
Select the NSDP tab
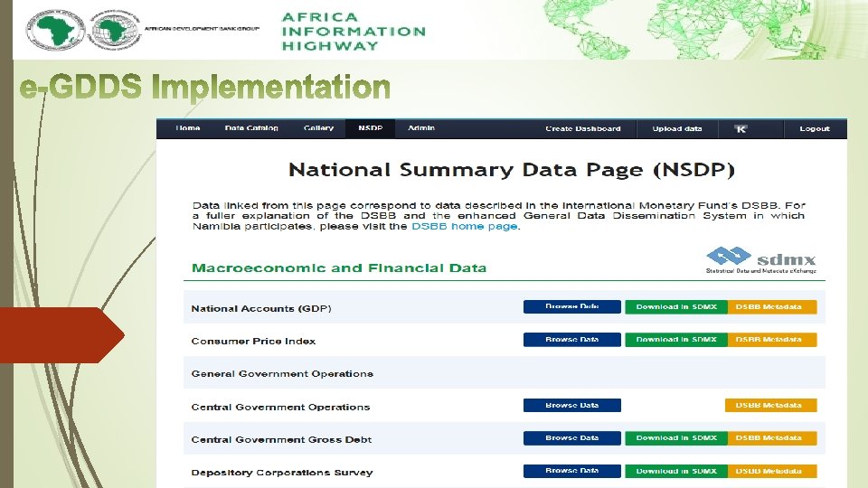(371, 128)
